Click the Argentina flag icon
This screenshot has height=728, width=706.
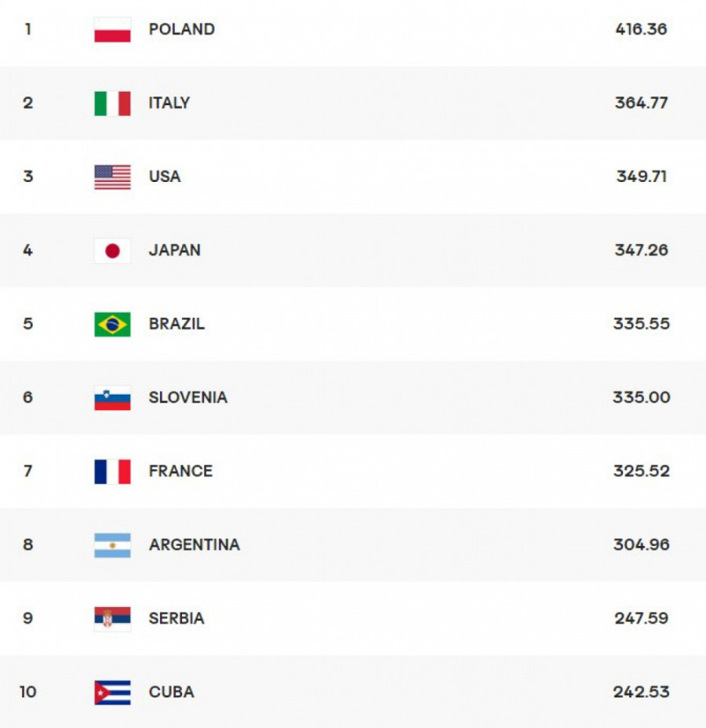(x=112, y=545)
